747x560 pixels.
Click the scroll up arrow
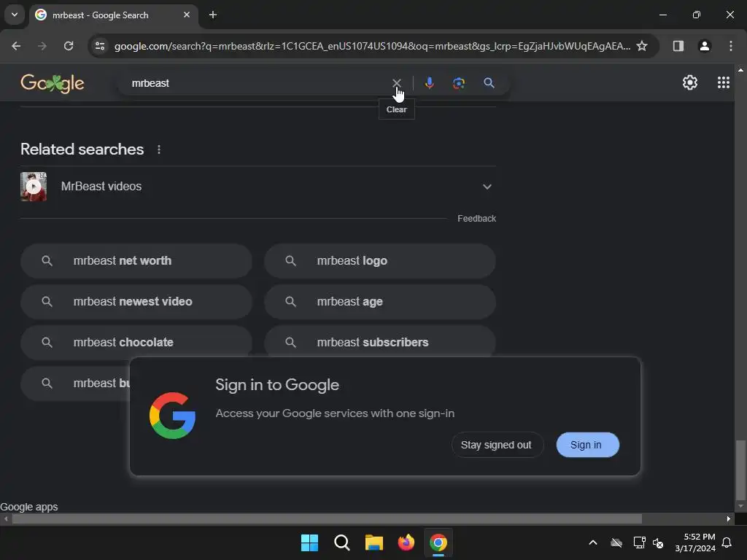pos(740,69)
